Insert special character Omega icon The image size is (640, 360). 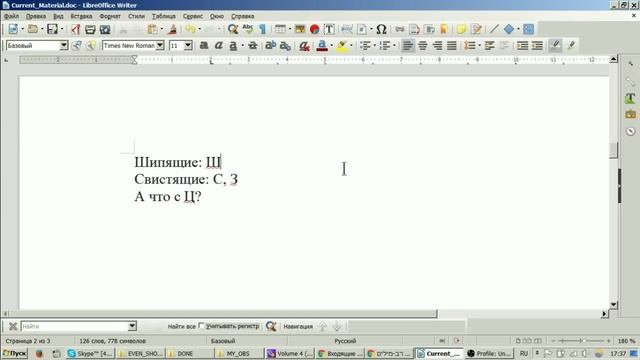click(381, 29)
